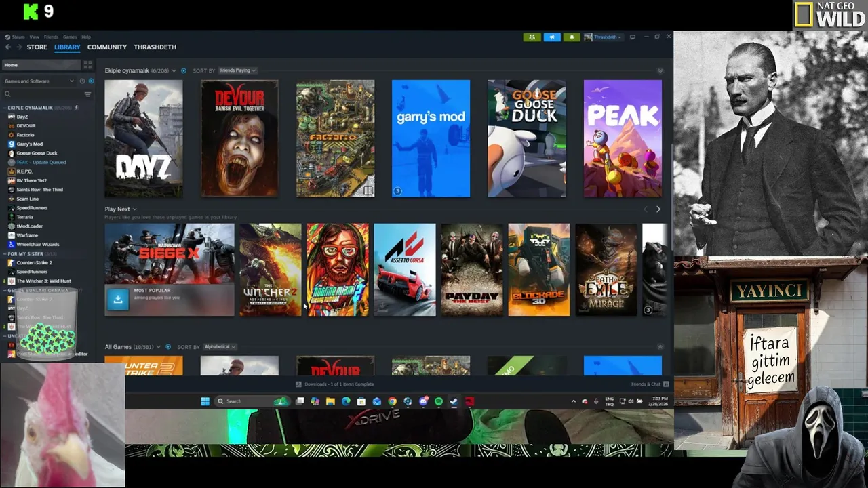Go back with the left arrow
Screen dimensions: 868x488
(x=8, y=47)
